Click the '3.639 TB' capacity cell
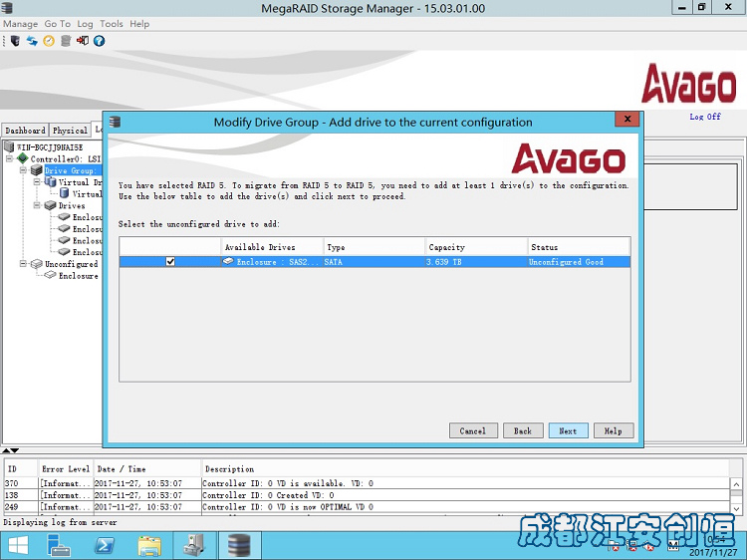The image size is (747, 560). tap(476, 262)
